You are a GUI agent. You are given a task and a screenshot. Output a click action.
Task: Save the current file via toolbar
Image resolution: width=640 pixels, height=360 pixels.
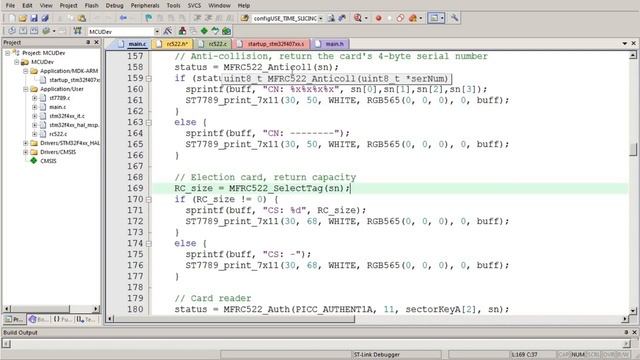pyautogui.click(x=34, y=18)
